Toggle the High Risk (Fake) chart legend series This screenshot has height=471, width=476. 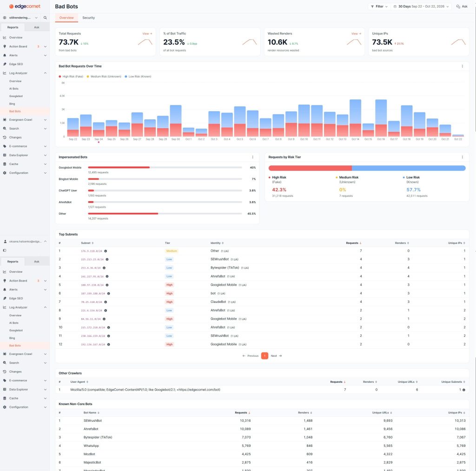(x=71, y=77)
